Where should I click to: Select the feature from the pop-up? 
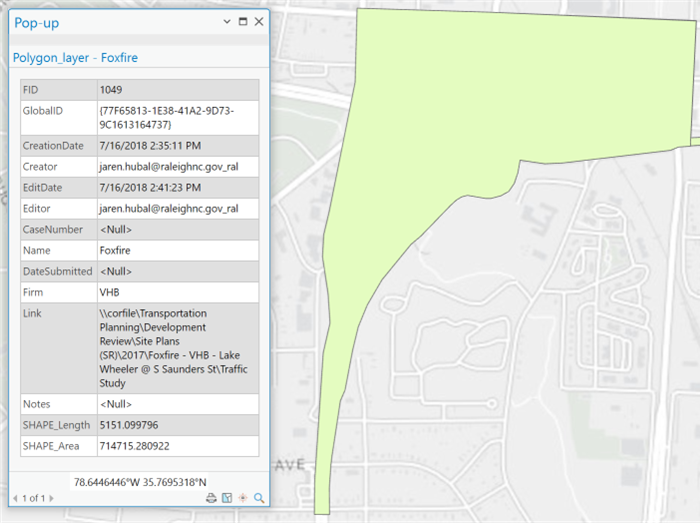click(227, 498)
